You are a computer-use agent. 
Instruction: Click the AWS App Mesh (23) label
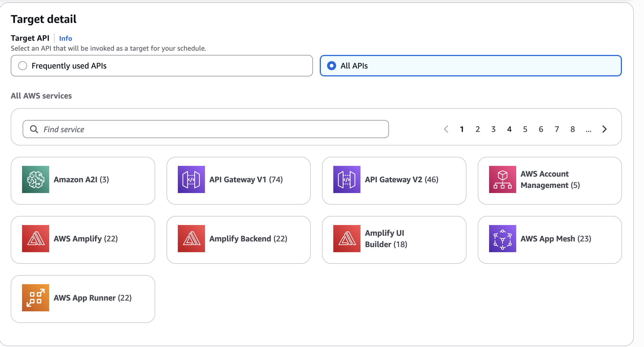[556, 239]
